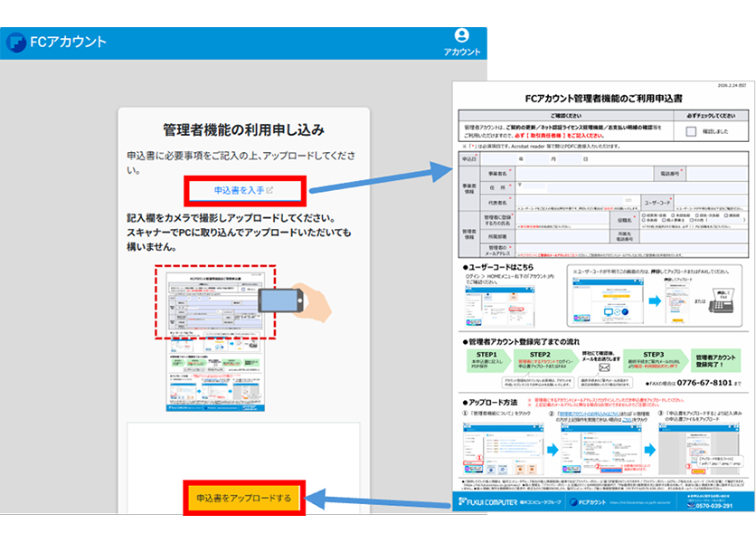
Task: Click the FC Account logo icon
Action: [x=16, y=43]
